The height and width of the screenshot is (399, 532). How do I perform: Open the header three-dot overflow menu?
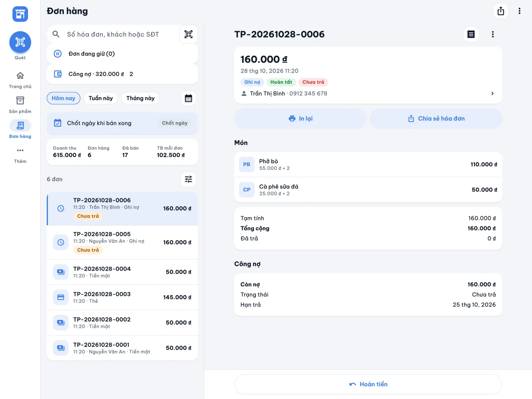point(520,11)
